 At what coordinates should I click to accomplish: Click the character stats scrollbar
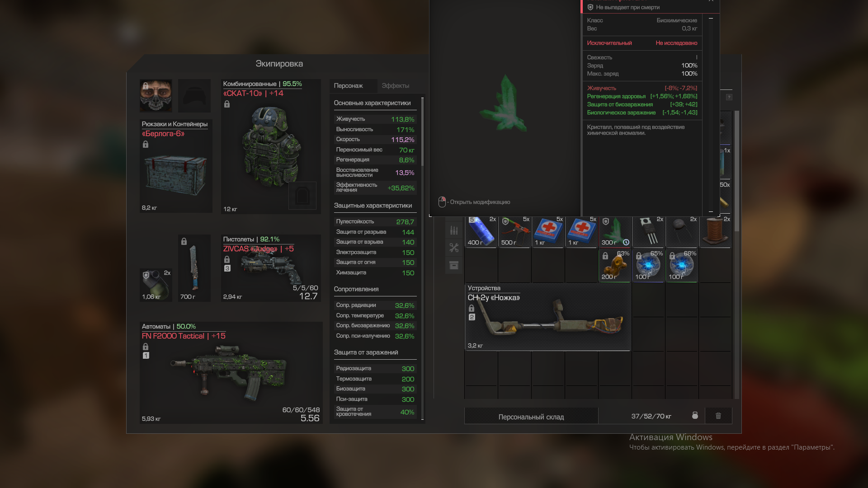[x=422, y=131]
